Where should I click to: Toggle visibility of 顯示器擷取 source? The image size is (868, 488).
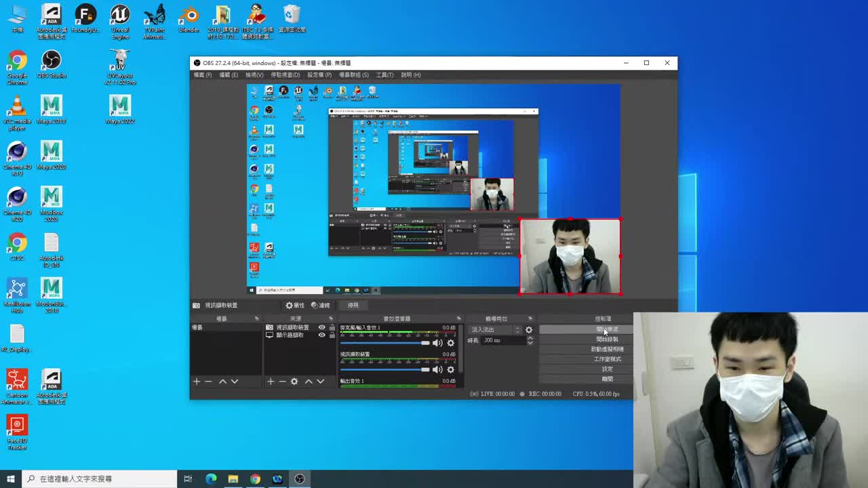click(322, 335)
